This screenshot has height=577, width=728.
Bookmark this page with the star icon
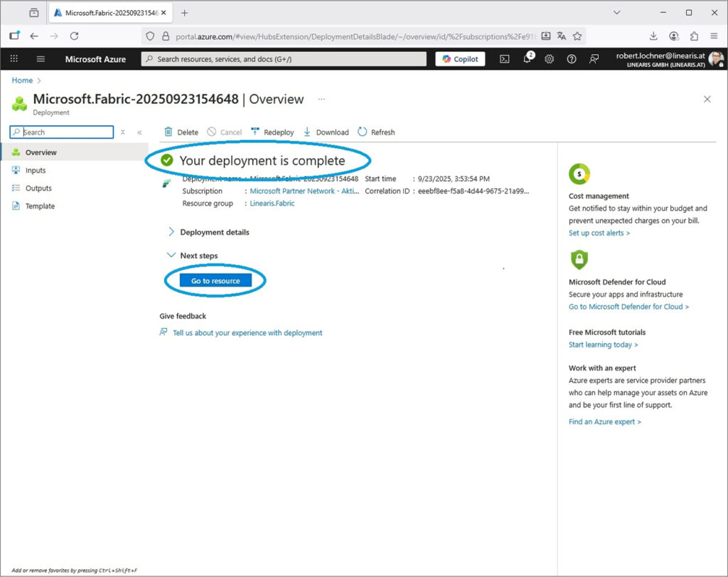point(577,36)
